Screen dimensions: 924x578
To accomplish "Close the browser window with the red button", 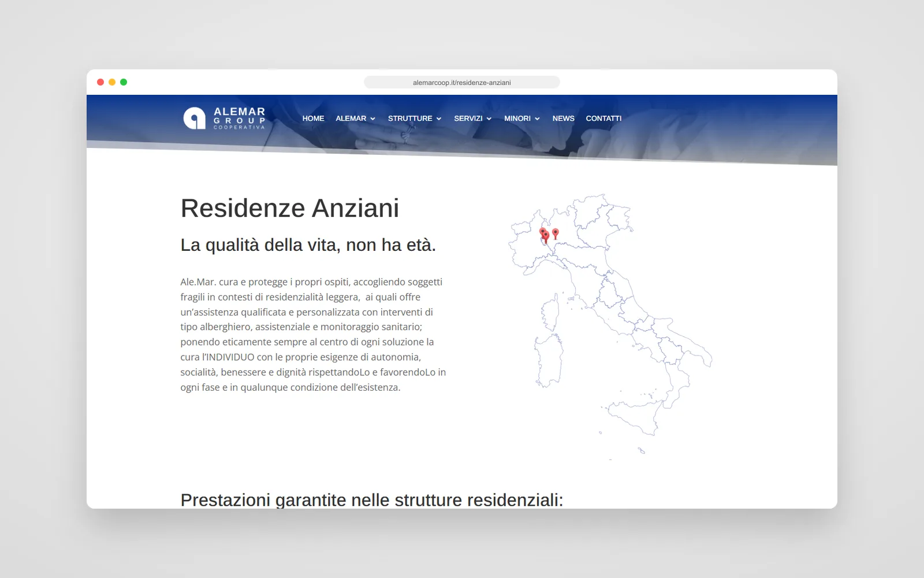I will coord(100,82).
